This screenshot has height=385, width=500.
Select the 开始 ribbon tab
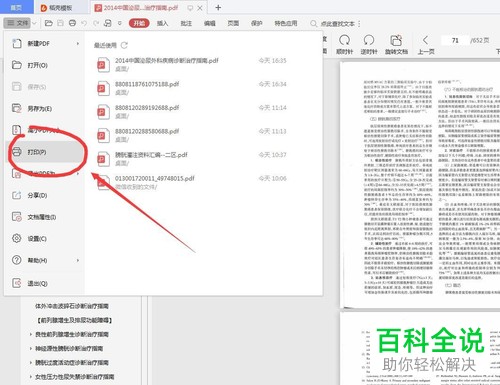139,23
